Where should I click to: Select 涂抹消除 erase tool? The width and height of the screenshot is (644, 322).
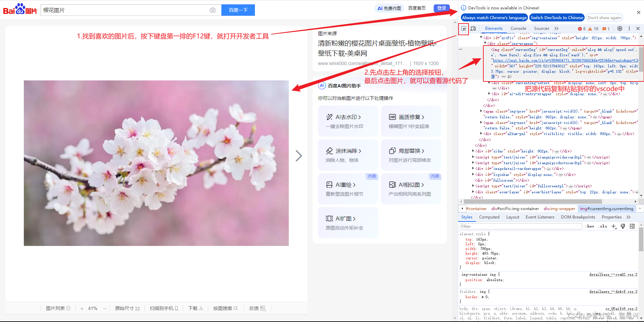(x=348, y=155)
